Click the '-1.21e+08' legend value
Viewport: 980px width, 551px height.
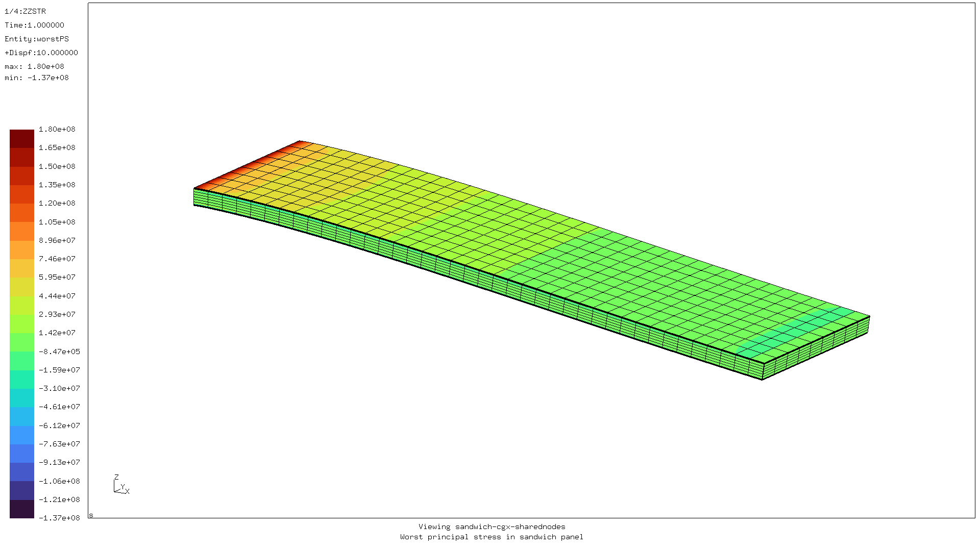pos(59,499)
